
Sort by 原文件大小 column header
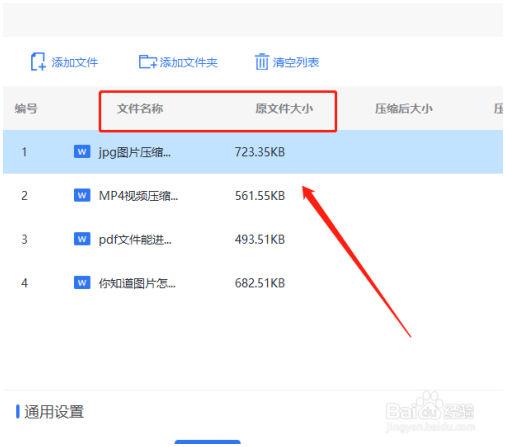(x=284, y=109)
